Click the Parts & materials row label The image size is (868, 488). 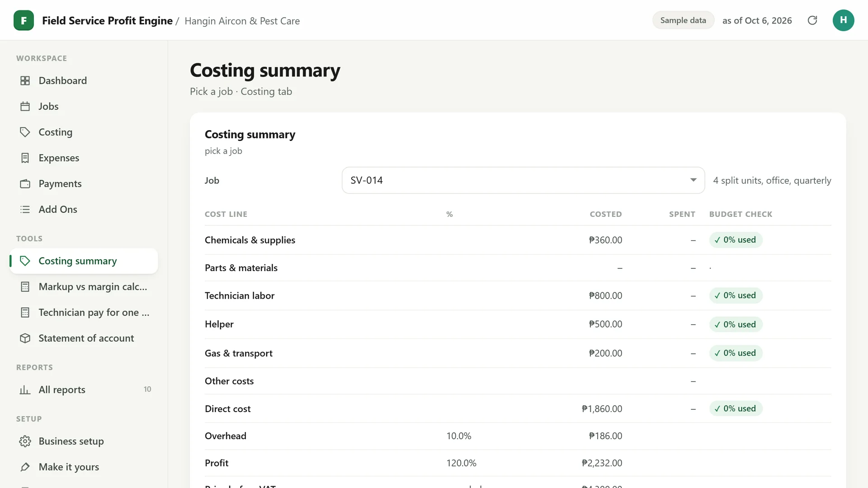point(241,268)
